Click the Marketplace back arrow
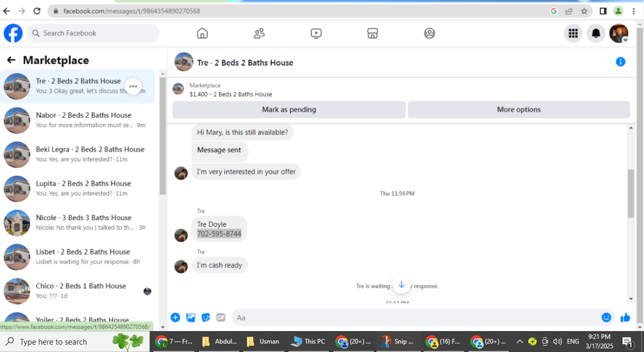Screen dimensions: 644x352 pos(11,60)
